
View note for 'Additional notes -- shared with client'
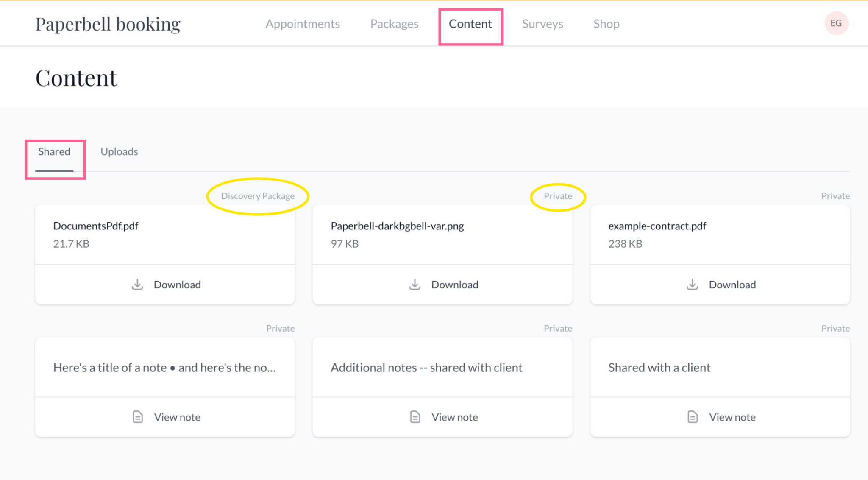442,417
